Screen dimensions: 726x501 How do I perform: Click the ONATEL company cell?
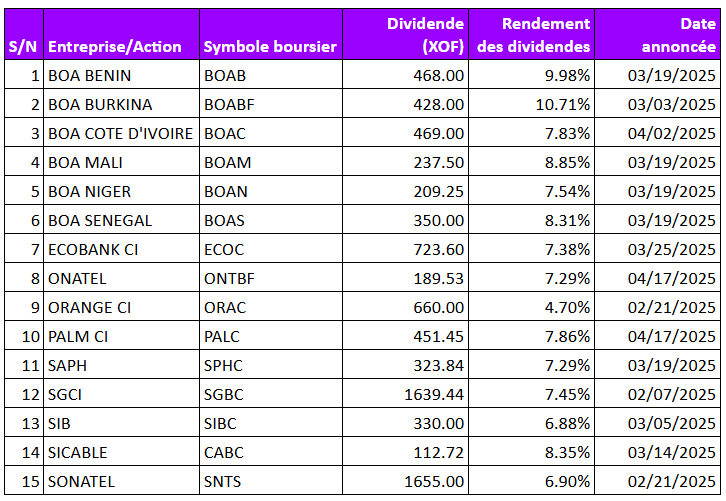121,278
